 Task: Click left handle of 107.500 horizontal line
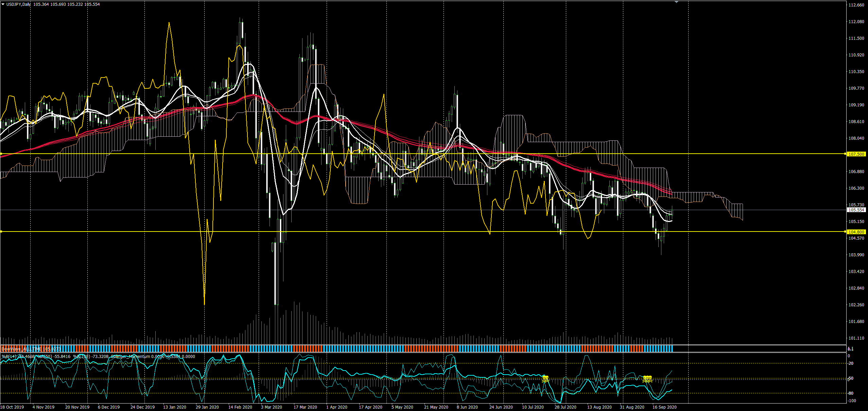[1, 154]
